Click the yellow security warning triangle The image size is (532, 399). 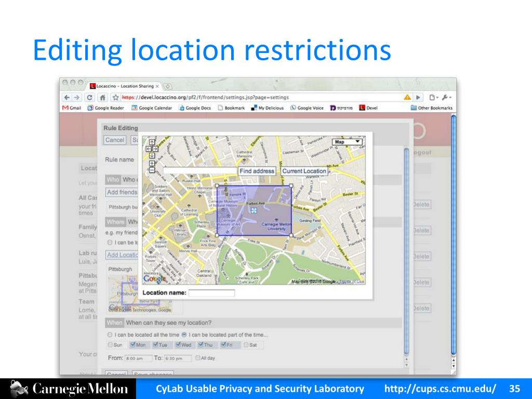tap(407, 97)
